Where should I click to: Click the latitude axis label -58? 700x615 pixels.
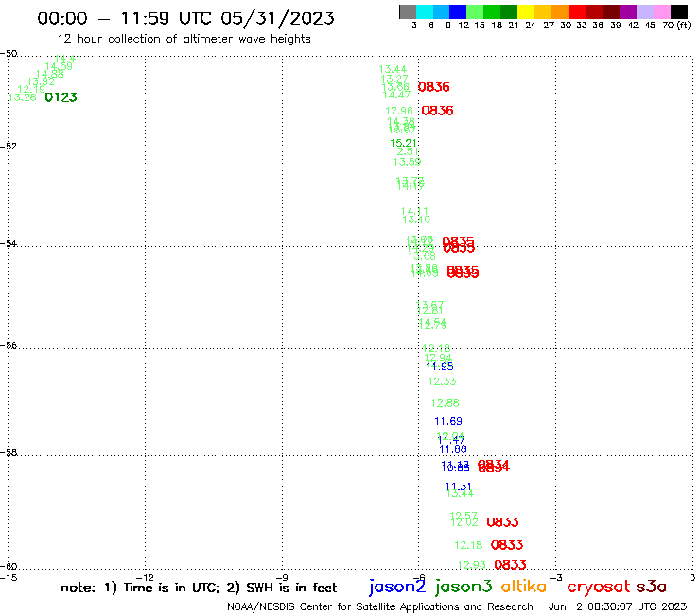click(9, 452)
